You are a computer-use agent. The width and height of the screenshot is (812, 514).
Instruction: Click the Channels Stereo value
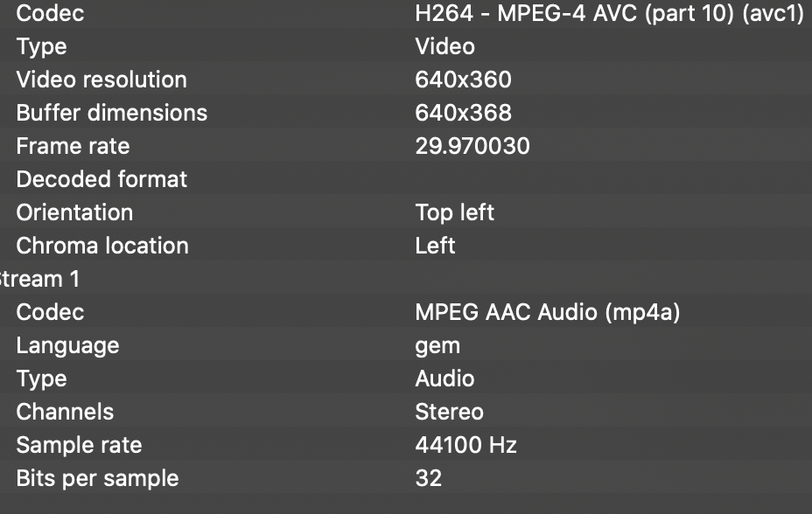tap(449, 412)
